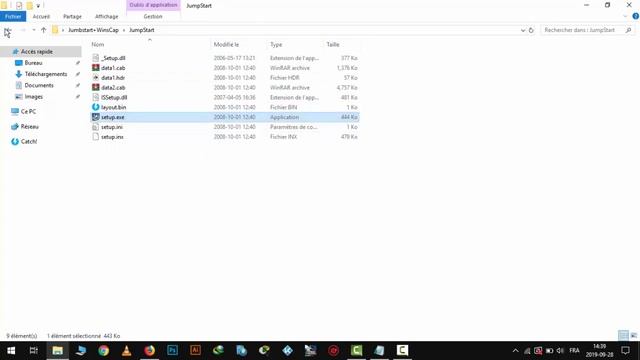Launch Firefox from the taskbar
This screenshot has width=640, height=360.
pyautogui.click(x=149, y=351)
